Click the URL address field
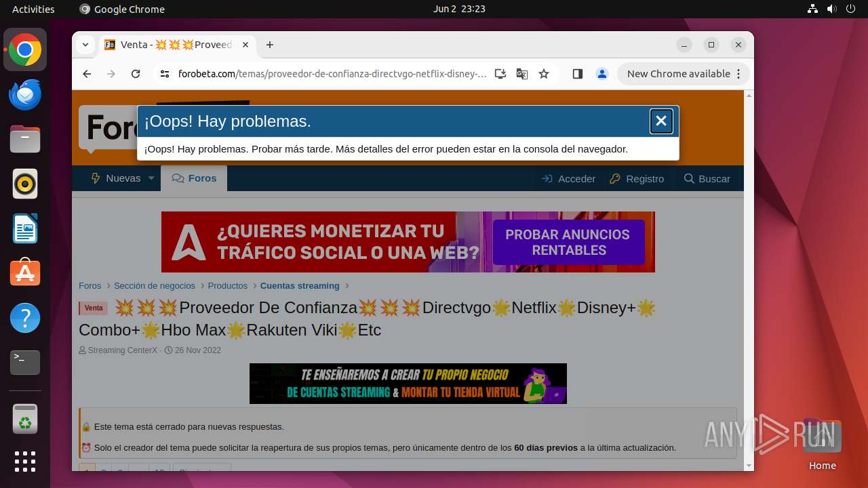 pos(332,74)
